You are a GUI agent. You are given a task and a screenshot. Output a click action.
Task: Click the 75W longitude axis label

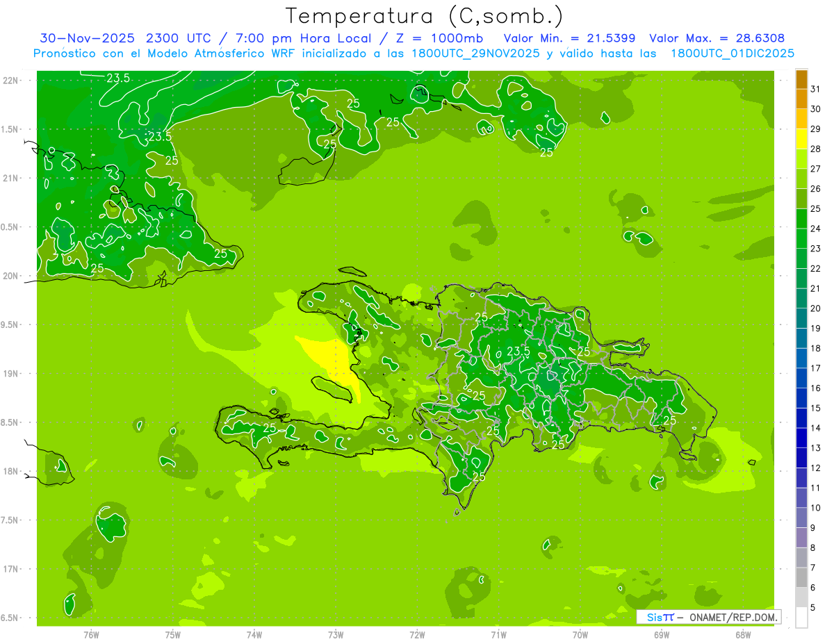pyautogui.click(x=173, y=635)
